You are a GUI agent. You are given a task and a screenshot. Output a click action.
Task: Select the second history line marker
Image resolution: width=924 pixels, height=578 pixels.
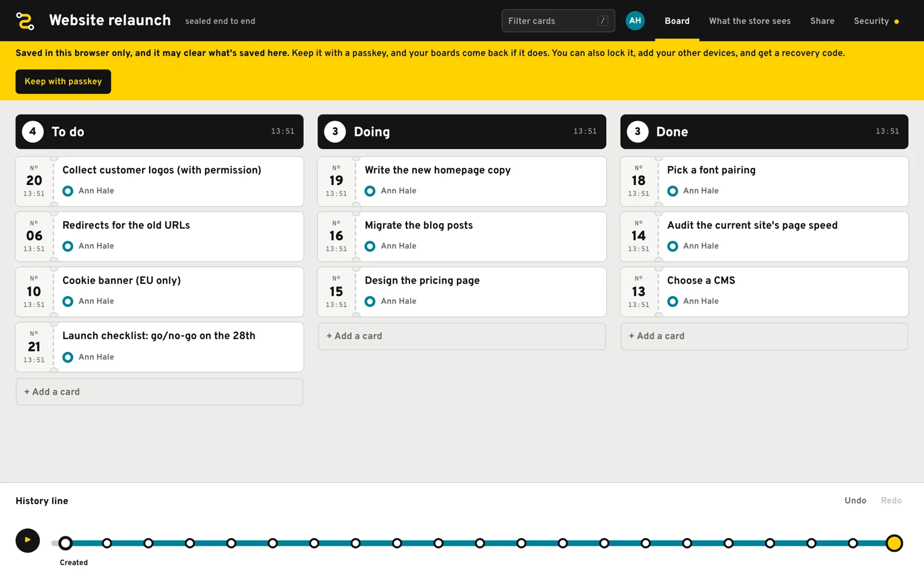pyautogui.click(x=107, y=543)
